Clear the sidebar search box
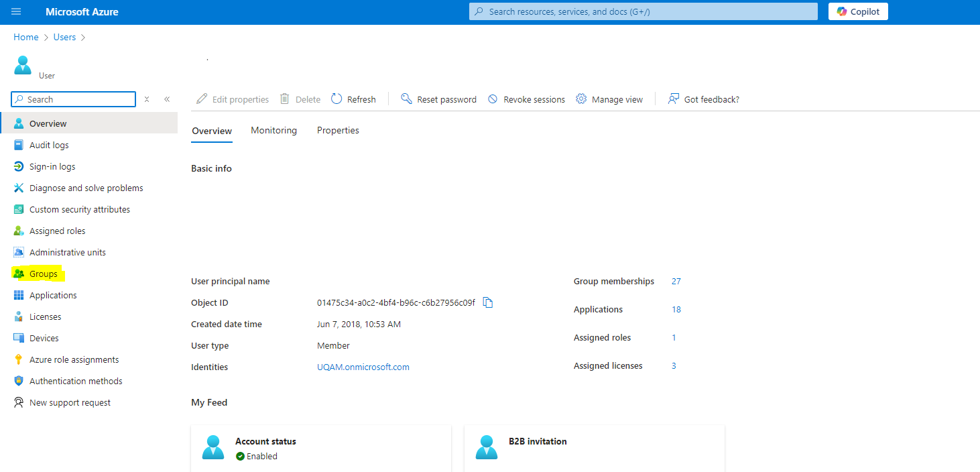Screen dimensions: 980x472 147,99
